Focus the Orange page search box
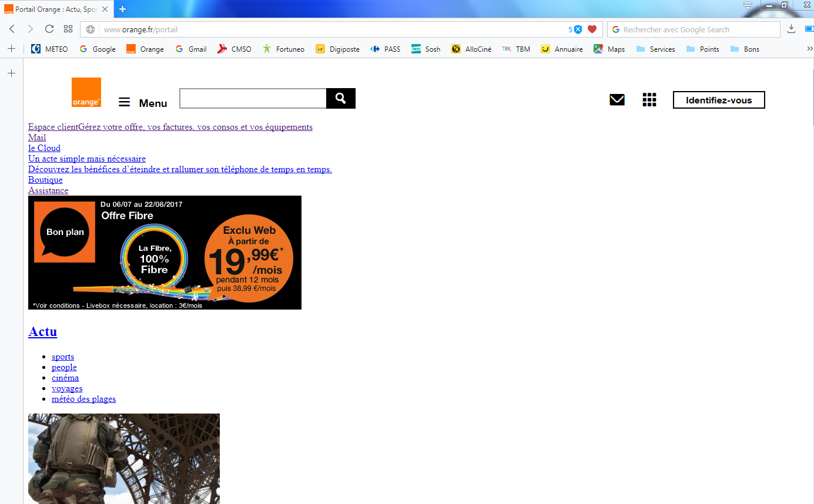 click(x=253, y=98)
